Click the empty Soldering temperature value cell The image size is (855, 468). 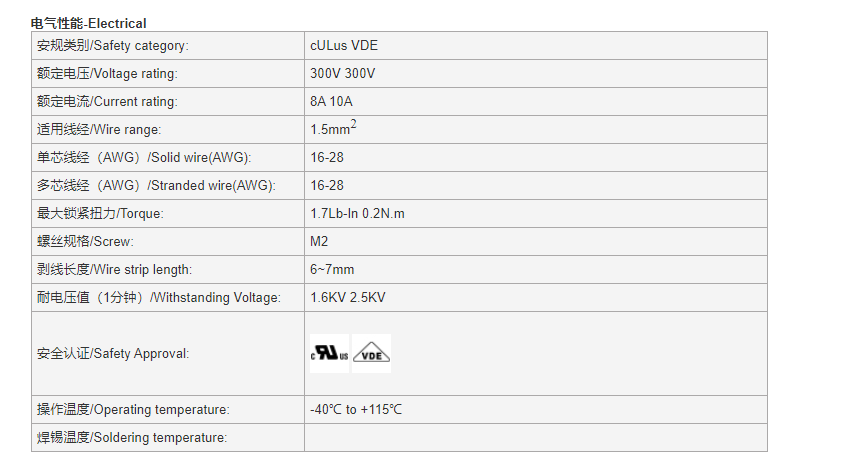pos(535,437)
